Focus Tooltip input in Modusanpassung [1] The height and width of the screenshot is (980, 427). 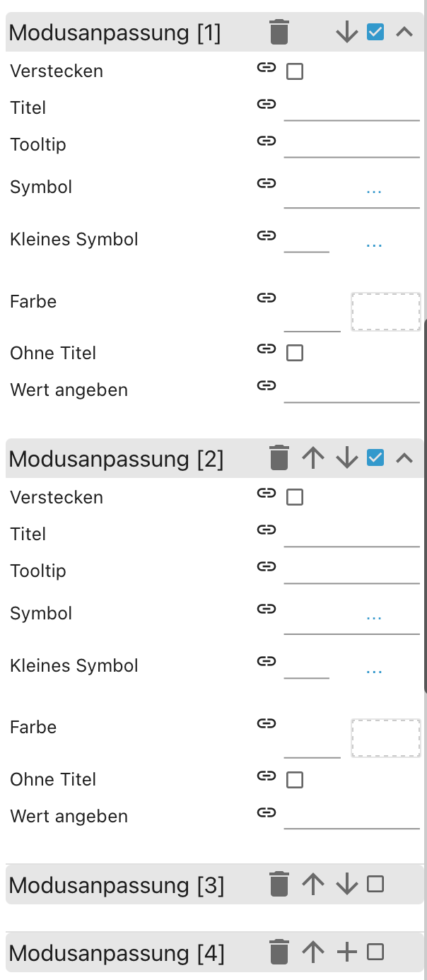[351, 144]
